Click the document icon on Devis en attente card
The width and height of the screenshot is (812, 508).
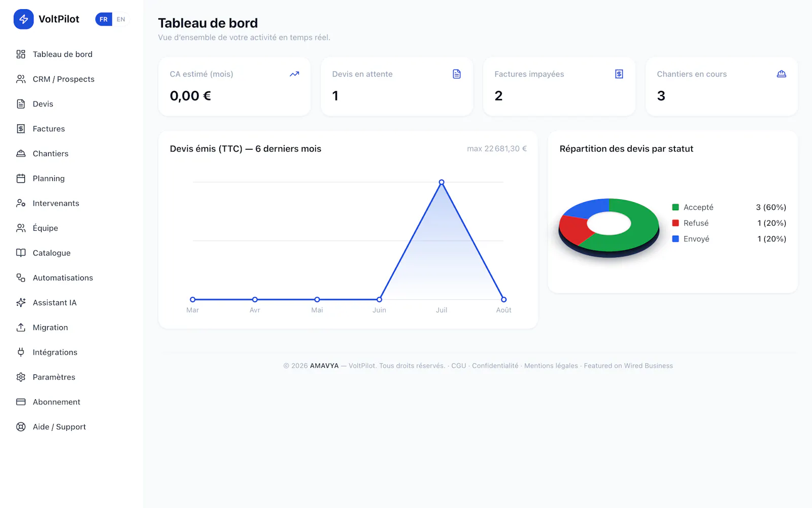[457, 74]
